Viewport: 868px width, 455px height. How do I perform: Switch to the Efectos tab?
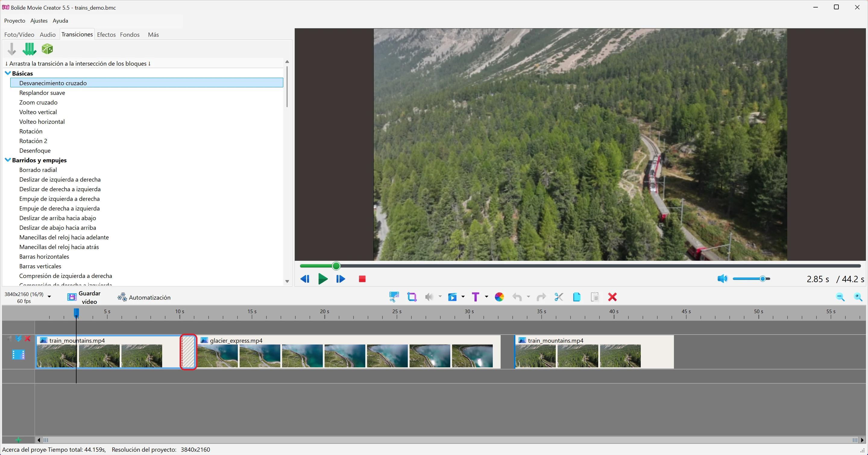pyautogui.click(x=106, y=34)
